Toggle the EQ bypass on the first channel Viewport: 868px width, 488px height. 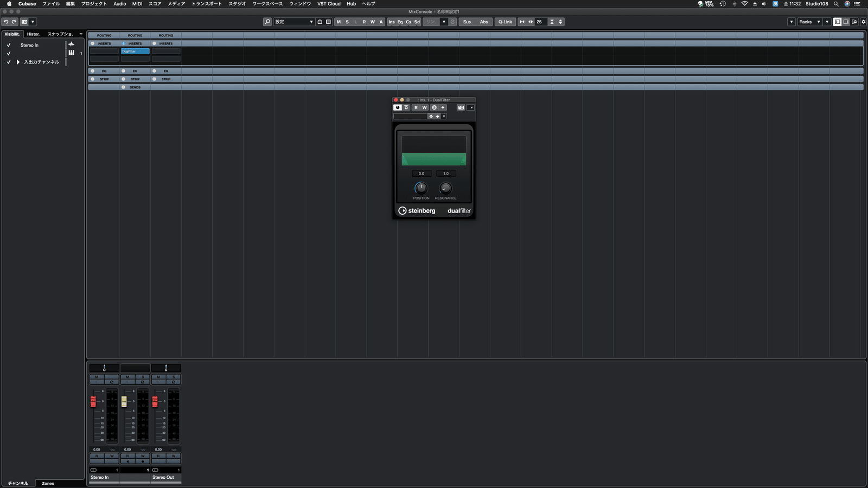click(92, 71)
